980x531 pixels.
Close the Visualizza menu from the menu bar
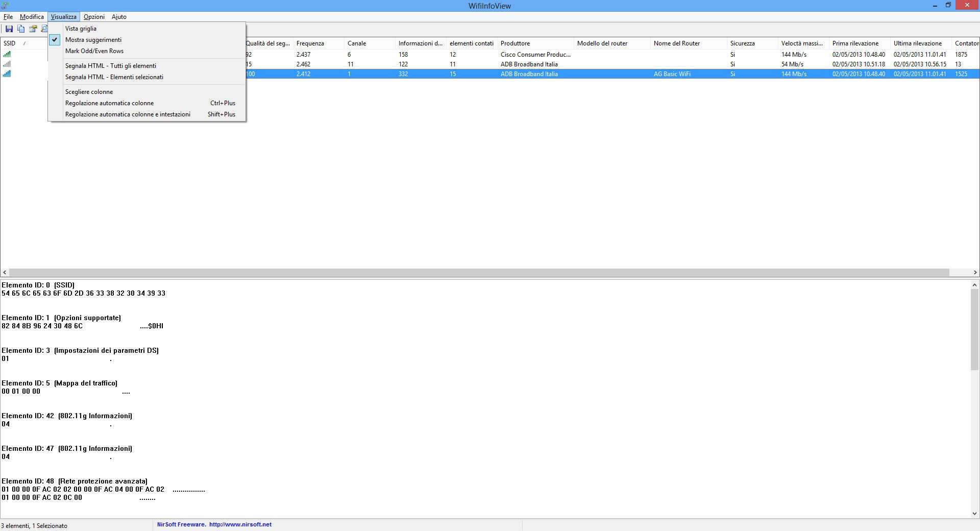[64, 17]
